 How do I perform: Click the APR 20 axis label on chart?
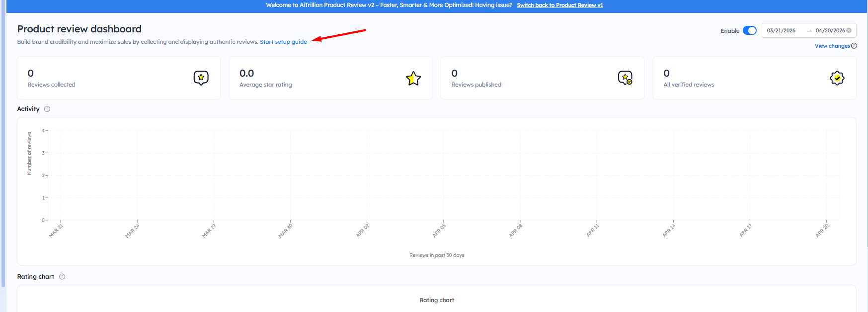point(822,231)
